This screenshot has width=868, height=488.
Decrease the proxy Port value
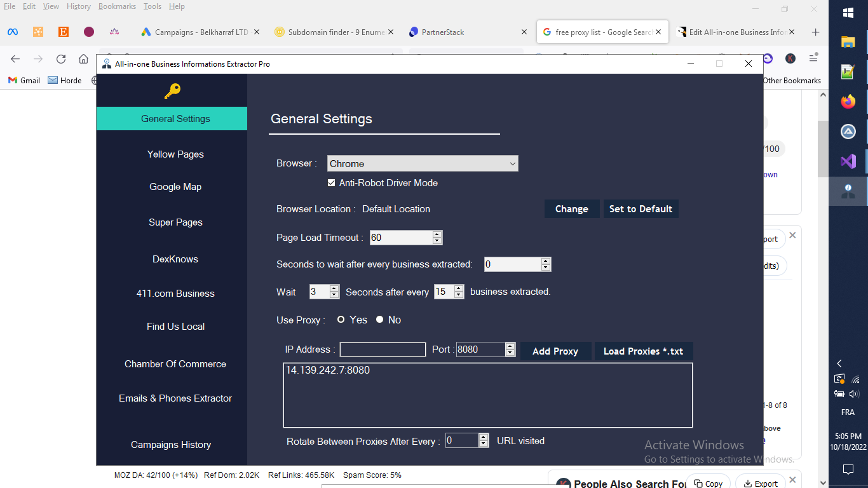510,353
